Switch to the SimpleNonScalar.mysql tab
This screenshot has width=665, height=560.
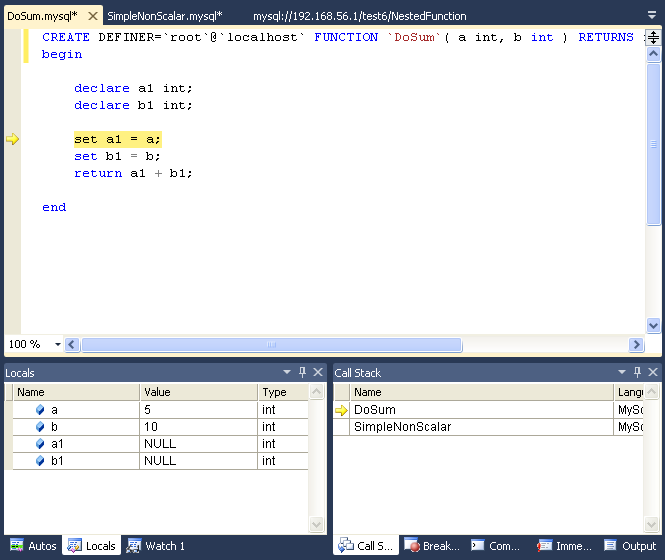pos(164,17)
